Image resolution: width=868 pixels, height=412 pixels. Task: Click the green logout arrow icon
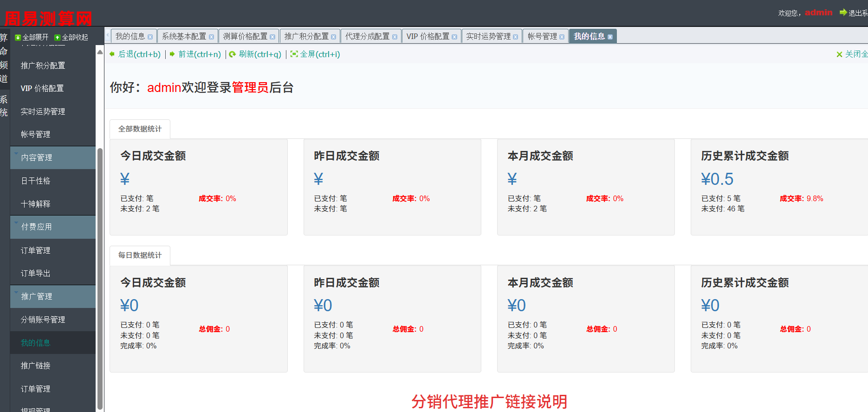click(843, 13)
